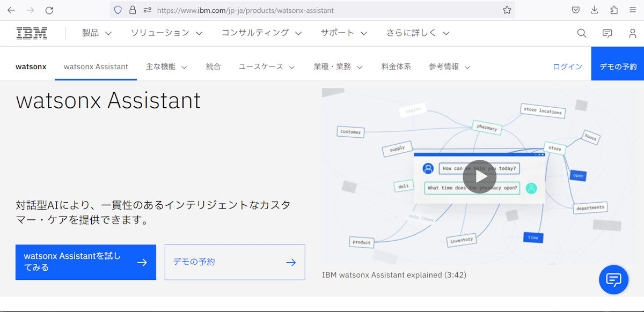Expand the ユースケース dropdown
The image size is (644, 312).
click(267, 67)
